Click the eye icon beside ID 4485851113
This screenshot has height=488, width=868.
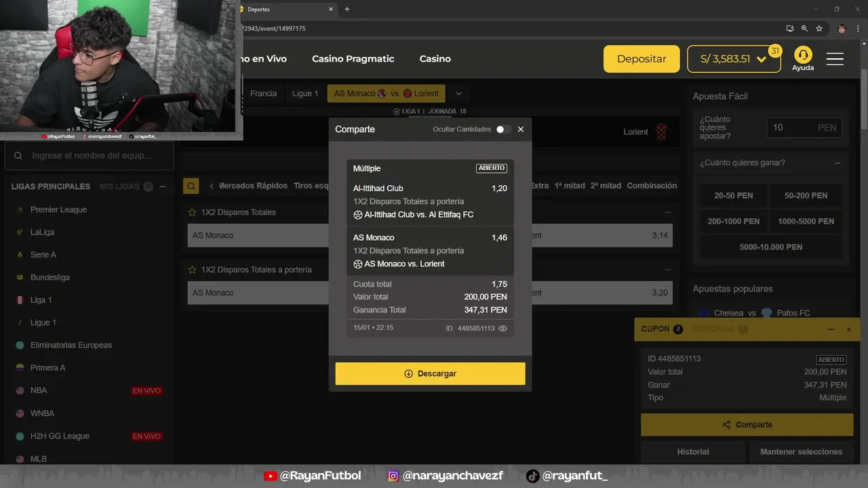point(502,328)
